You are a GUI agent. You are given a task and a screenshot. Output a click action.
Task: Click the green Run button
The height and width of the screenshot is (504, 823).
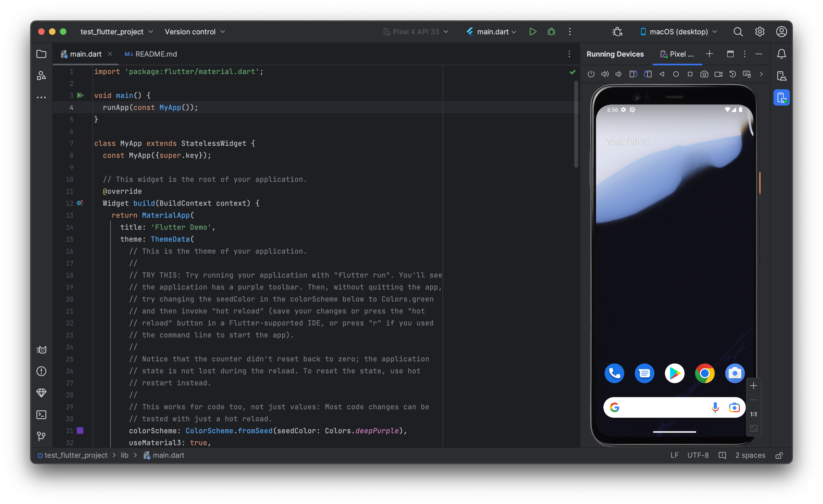pyautogui.click(x=533, y=32)
